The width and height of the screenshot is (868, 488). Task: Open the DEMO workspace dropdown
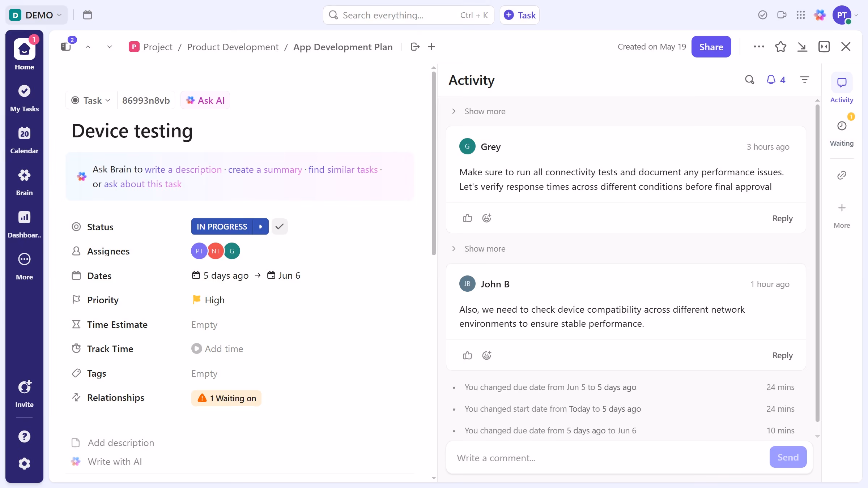(36, 15)
